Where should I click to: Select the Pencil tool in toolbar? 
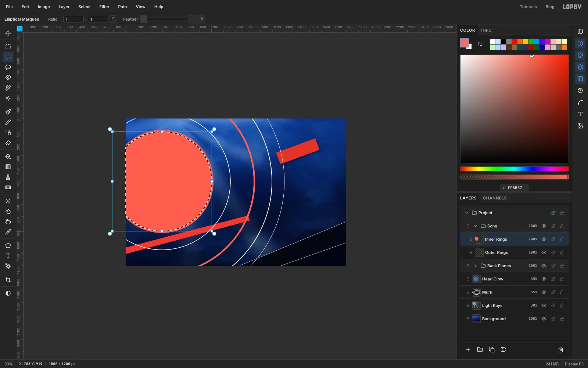coord(8,122)
